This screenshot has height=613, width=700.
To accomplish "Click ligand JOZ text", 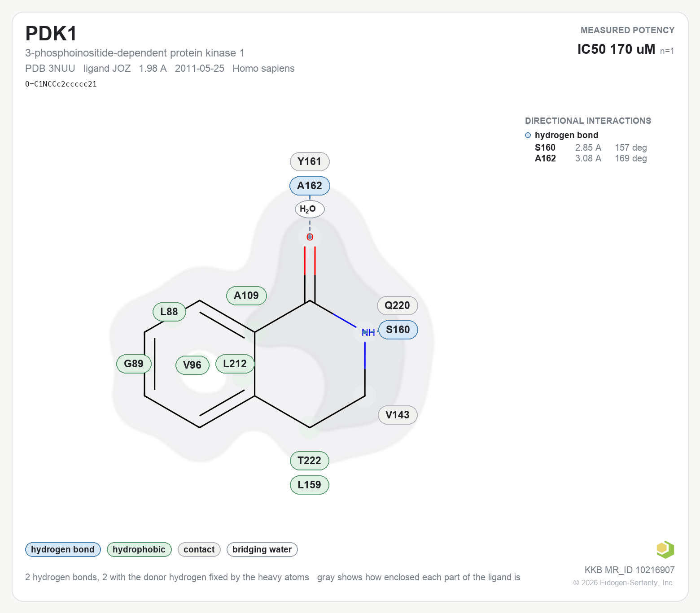I will tap(107, 68).
